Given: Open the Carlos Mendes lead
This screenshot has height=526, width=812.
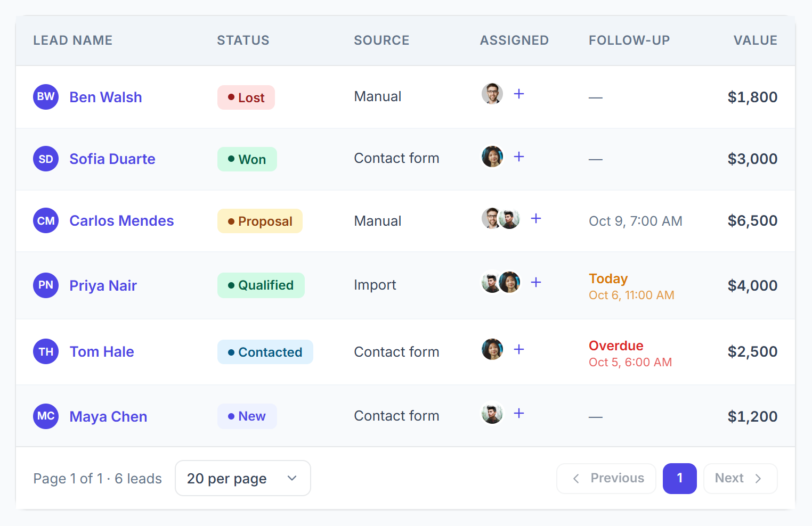Looking at the screenshot, I should point(122,221).
